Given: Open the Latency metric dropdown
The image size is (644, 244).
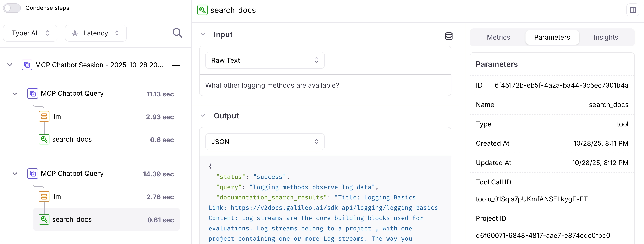Looking at the screenshot, I should (96, 33).
